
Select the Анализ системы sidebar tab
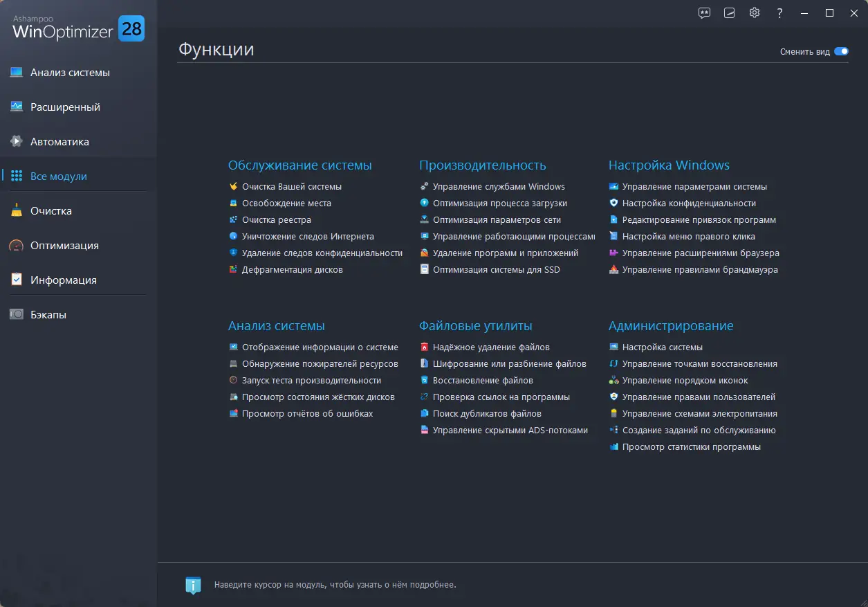78,73
